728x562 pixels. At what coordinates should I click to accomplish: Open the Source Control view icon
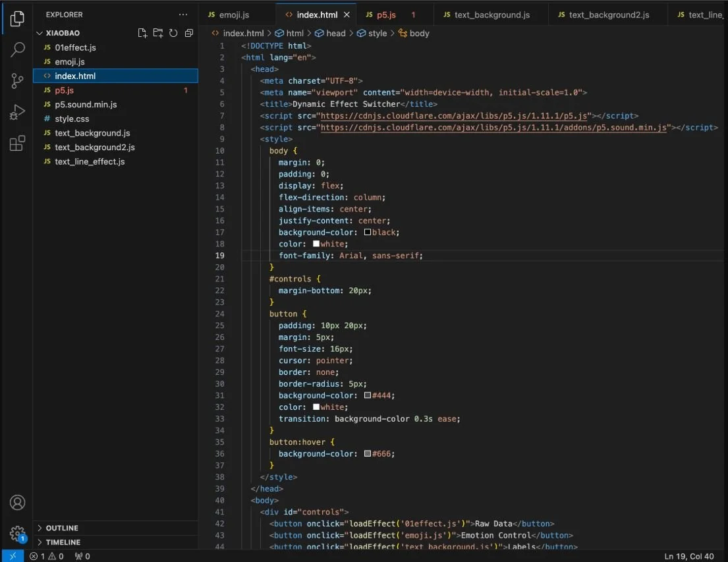point(17,81)
